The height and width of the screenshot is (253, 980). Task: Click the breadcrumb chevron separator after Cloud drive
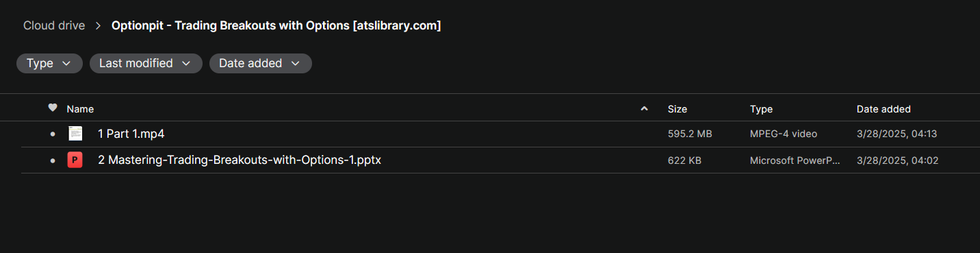point(99,25)
